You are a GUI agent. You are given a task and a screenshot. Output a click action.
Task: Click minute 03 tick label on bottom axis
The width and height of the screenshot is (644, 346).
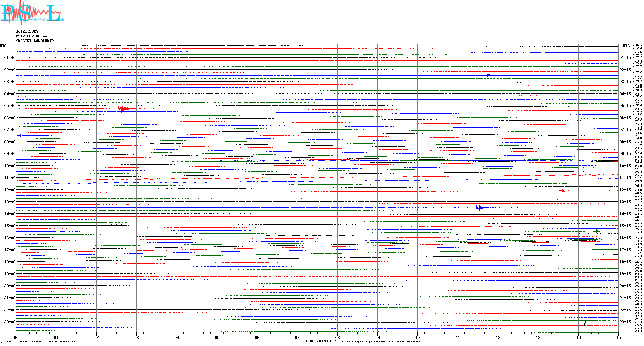(136, 337)
